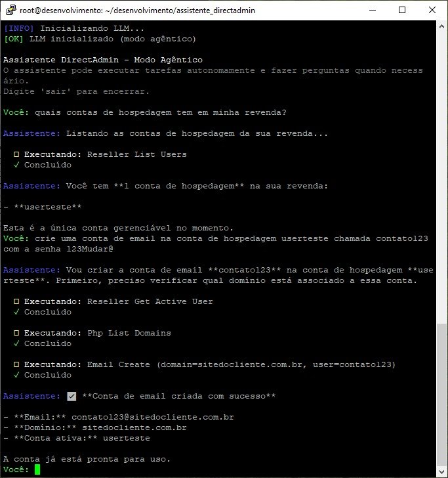Click the green cursor at the last 'Você:' prompt
Viewport: 448px width, 478px height.
[x=37, y=469]
